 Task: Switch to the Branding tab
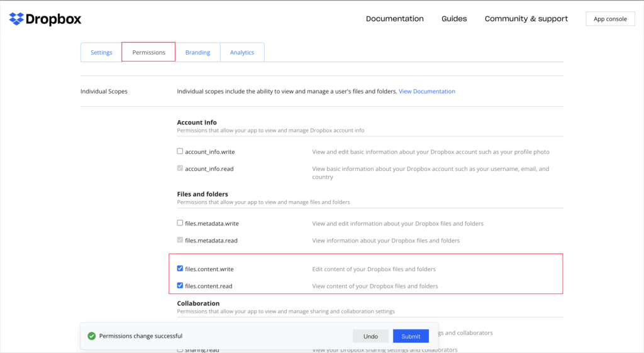coord(197,53)
